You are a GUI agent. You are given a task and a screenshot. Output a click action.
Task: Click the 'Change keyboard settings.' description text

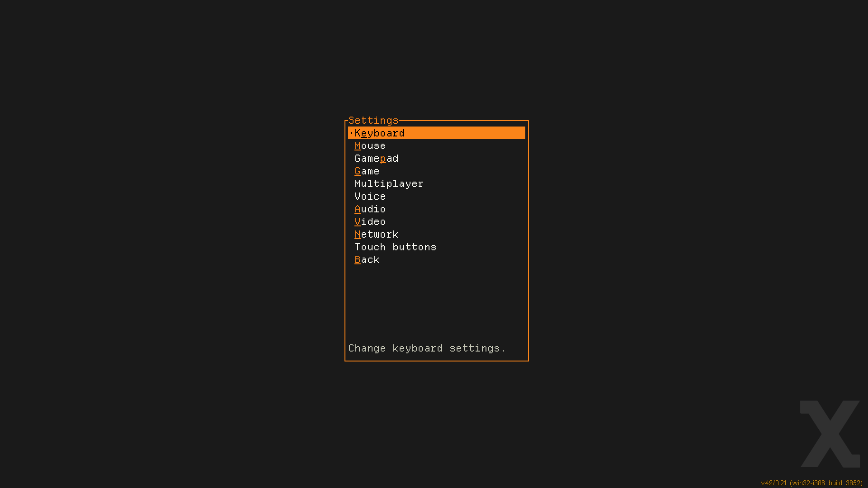(427, 348)
